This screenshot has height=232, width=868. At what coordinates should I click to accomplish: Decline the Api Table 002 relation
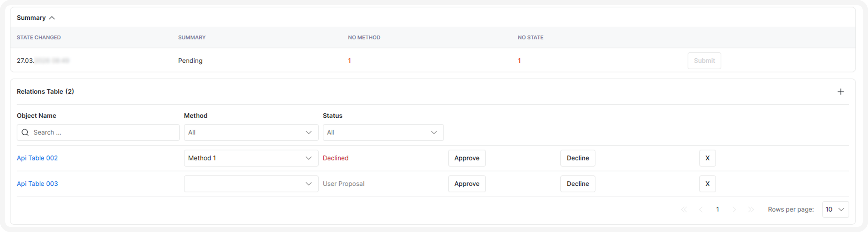click(x=578, y=158)
